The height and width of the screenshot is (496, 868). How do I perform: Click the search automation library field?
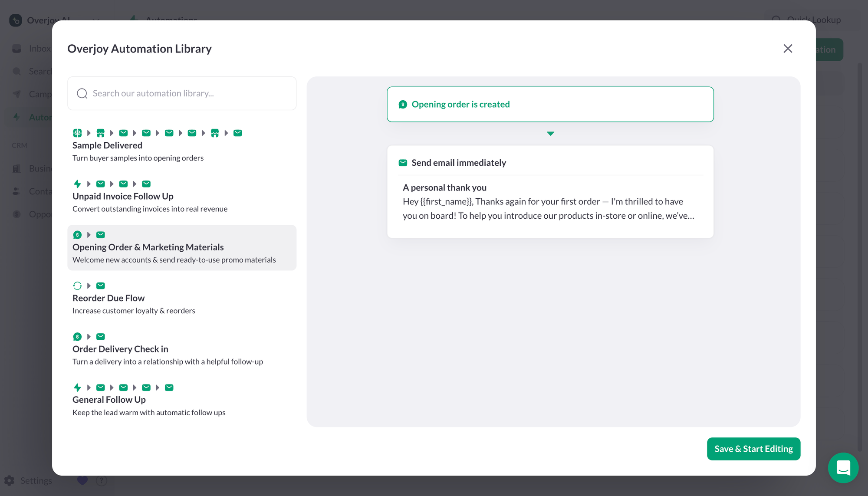pos(182,93)
